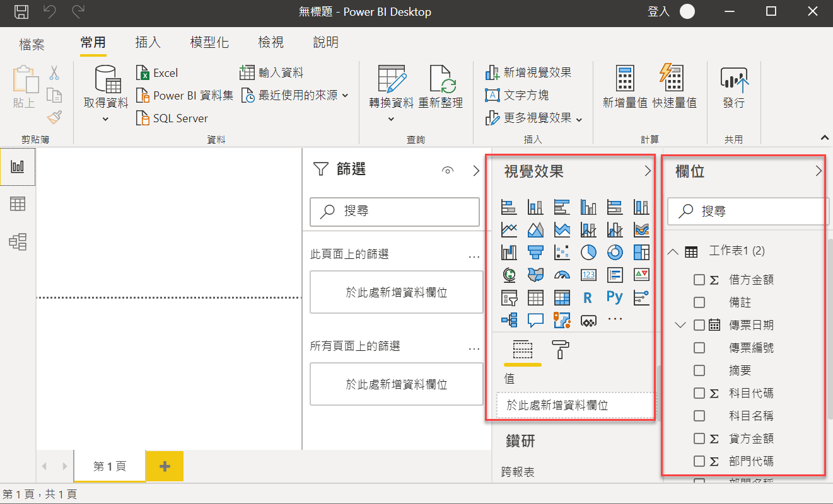Check the 部門代碼 field checkbox
The width and height of the screenshot is (833, 504).
tap(699, 461)
